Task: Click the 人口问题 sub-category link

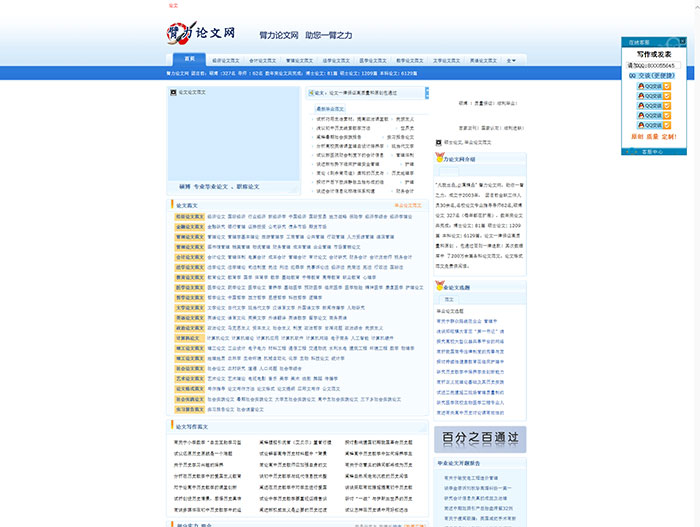Action: pos(268,368)
